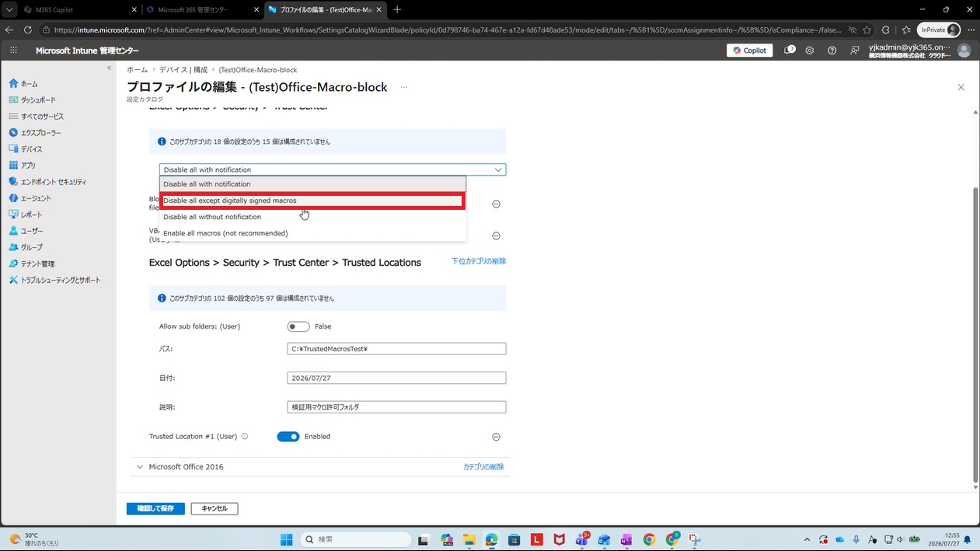This screenshot has width=980, height=551.
Task: Click the 日付 input field
Action: [396, 378]
